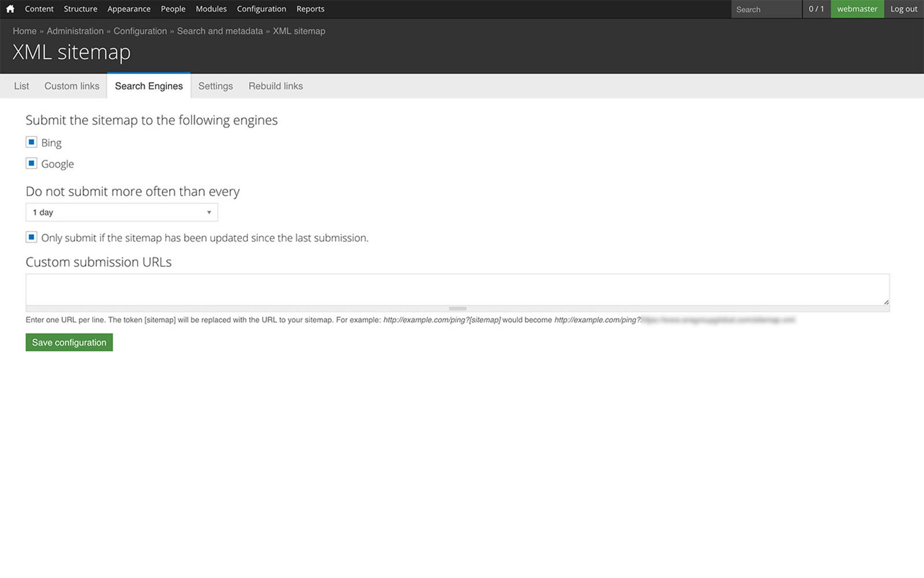
Task: Follow the Search and metadata breadcrumb
Action: click(x=220, y=31)
